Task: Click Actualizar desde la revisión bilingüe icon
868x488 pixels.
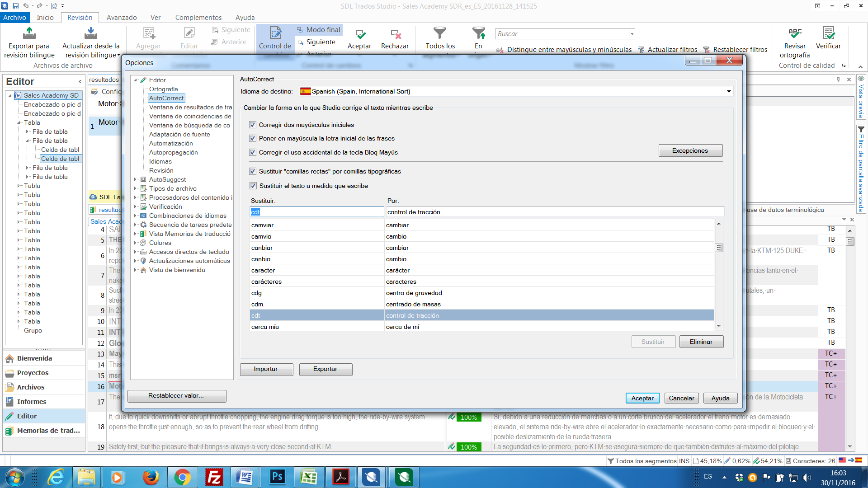Action: click(x=90, y=33)
